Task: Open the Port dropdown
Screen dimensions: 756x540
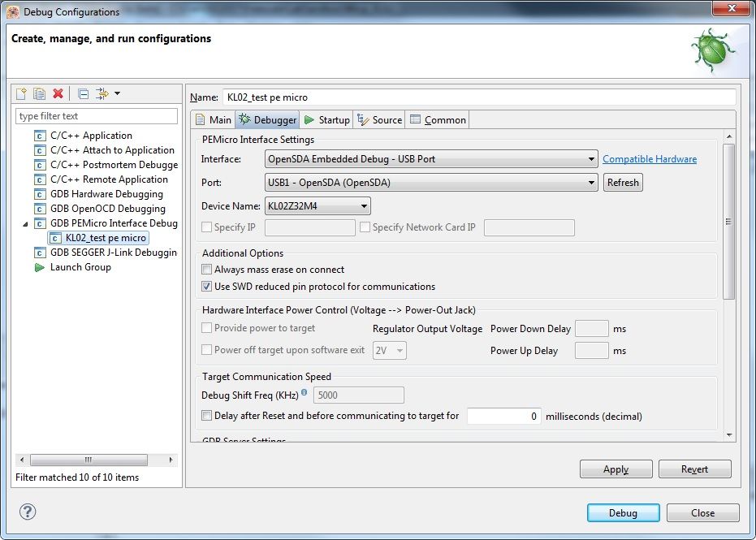Action: click(431, 183)
